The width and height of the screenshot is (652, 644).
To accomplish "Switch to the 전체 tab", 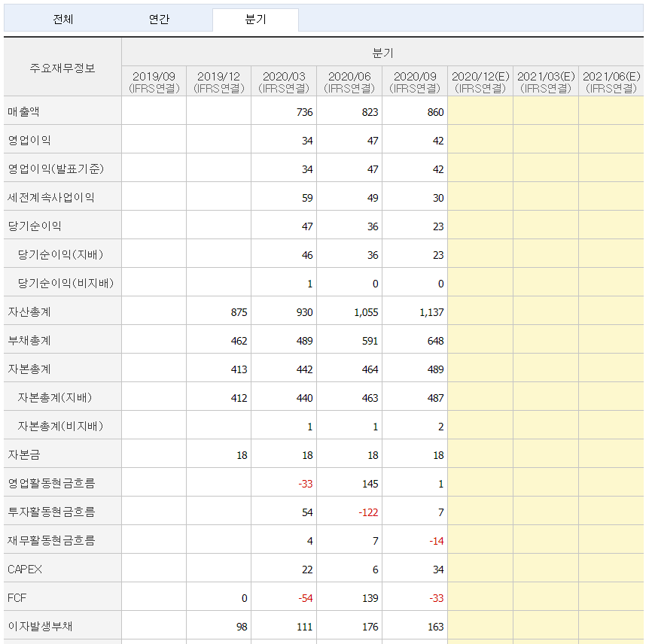I will pos(63,19).
